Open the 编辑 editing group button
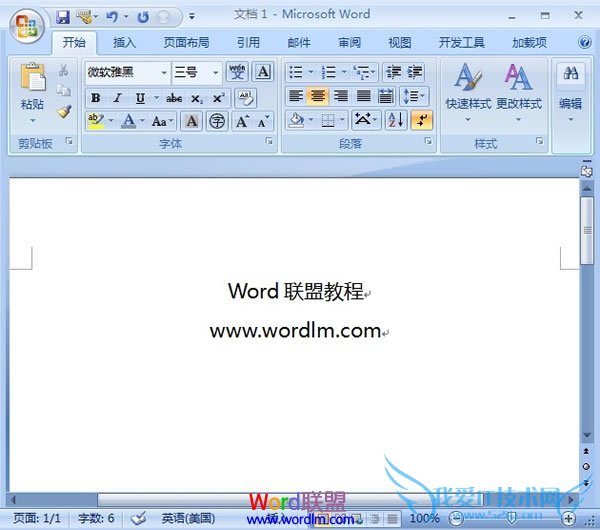The image size is (600, 530). point(570,93)
